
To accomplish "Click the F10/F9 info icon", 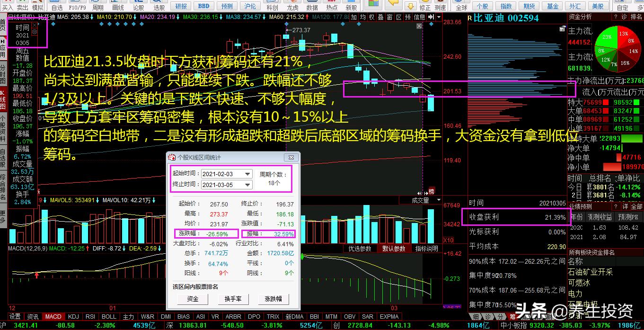I will pyautogui.click(x=77, y=5).
